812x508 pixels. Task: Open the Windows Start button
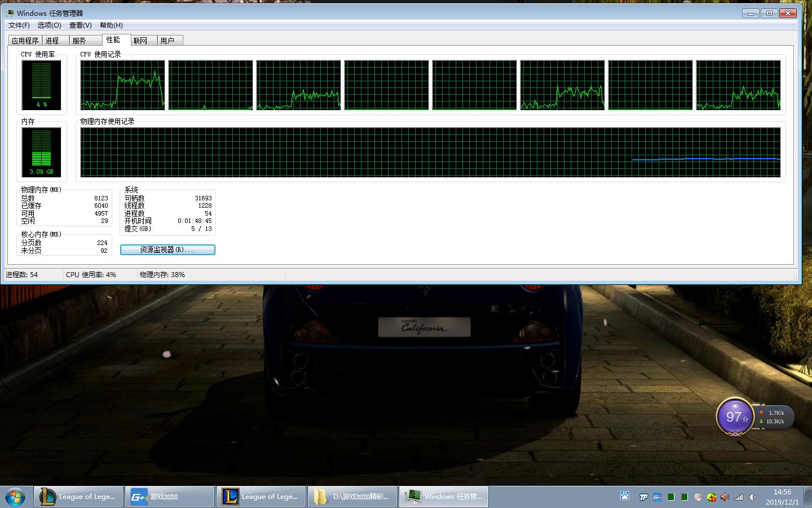(15, 497)
